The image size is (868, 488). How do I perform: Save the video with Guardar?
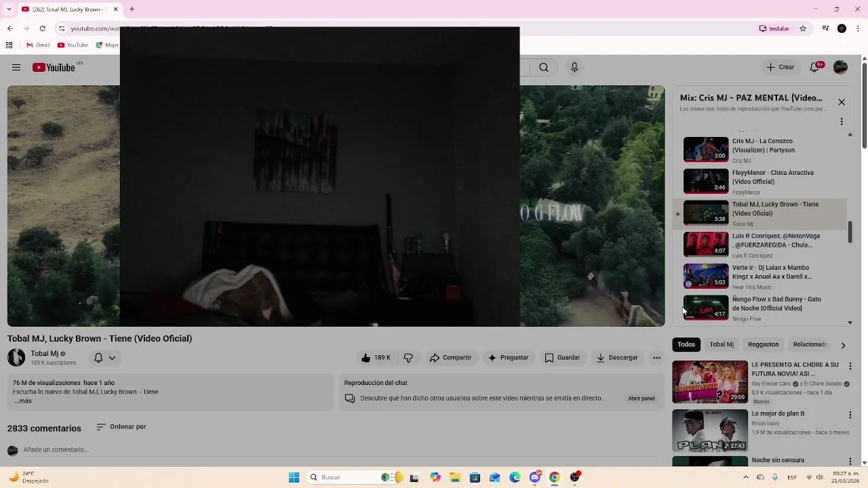click(562, 358)
